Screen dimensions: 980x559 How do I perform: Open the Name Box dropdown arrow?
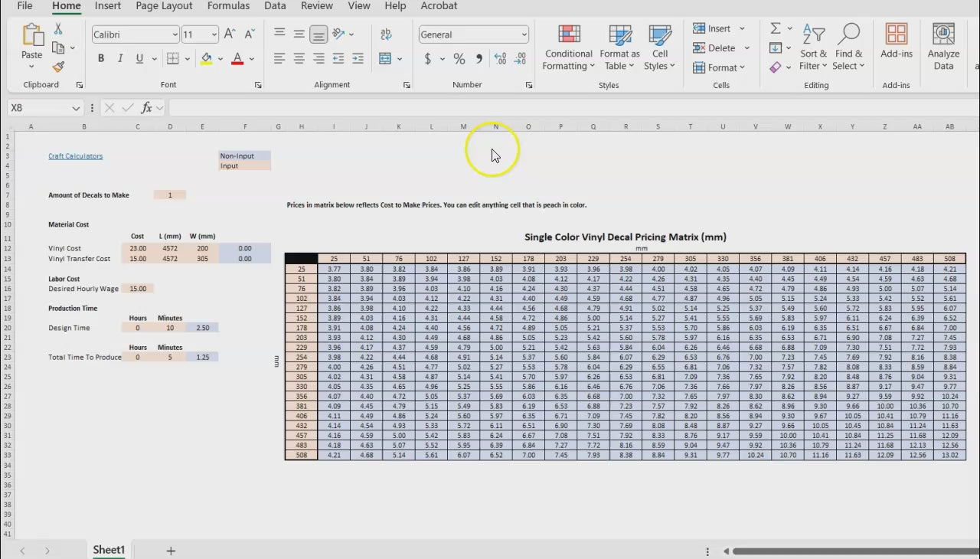click(76, 109)
